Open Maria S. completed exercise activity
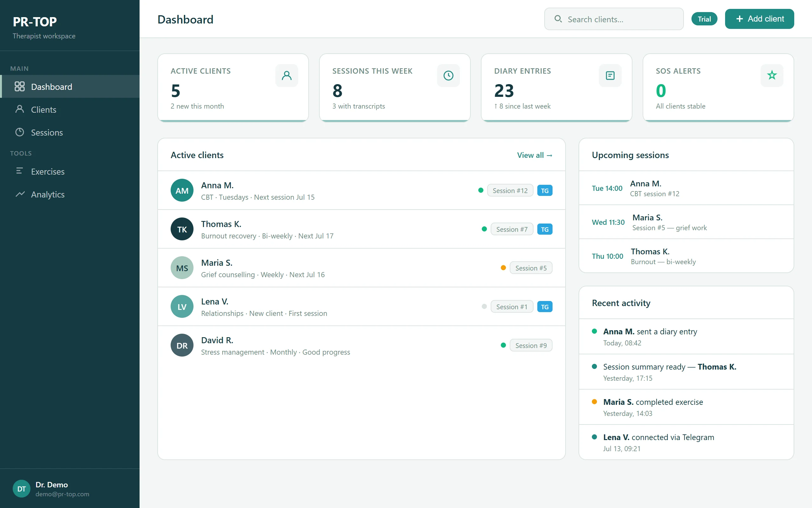This screenshot has height=508, width=812. coord(686,407)
